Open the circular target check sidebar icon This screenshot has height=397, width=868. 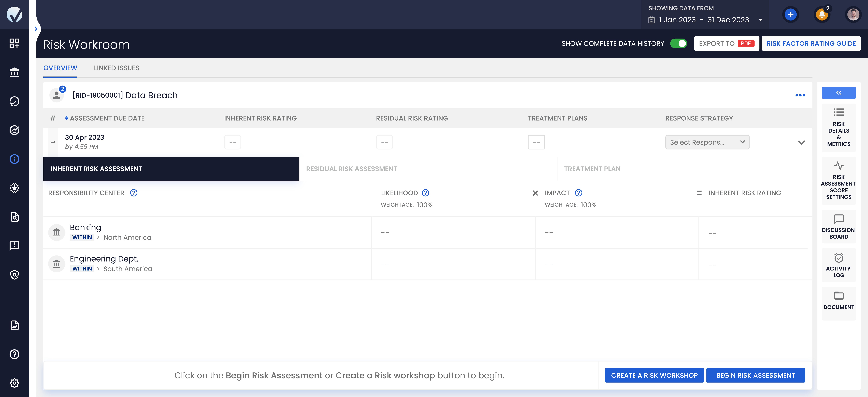click(14, 130)
